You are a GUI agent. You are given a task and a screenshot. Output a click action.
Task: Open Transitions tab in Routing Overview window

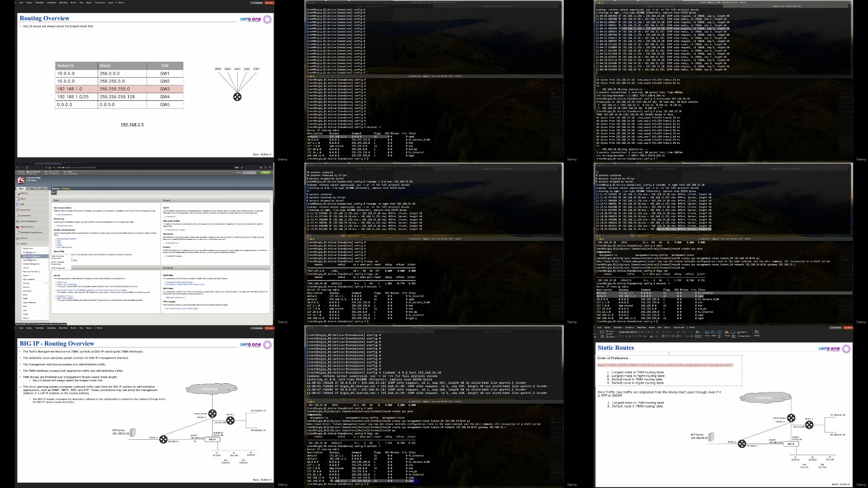coord(40,2)
